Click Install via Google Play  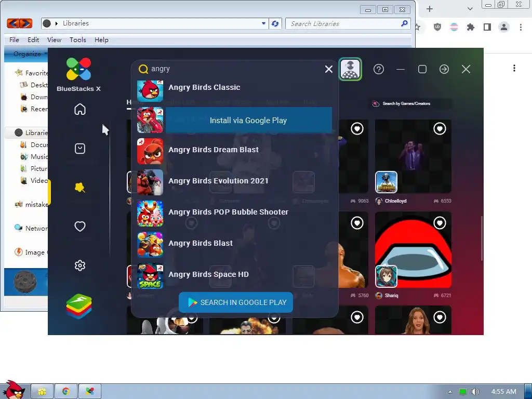[x=248, y=121]
